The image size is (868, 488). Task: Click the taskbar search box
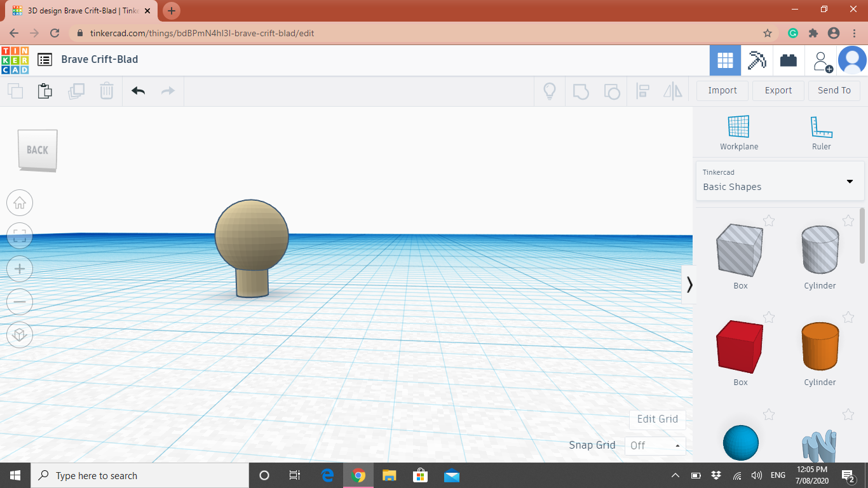tap(140, 475)
